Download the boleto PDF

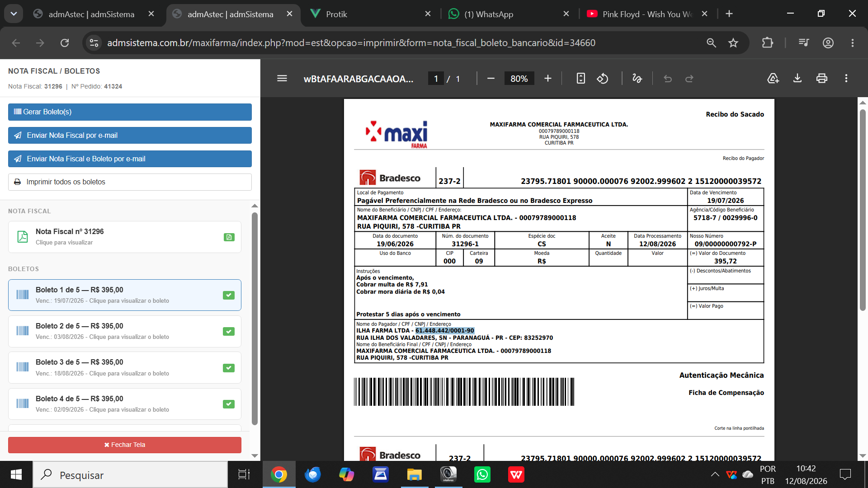[797, 79]
